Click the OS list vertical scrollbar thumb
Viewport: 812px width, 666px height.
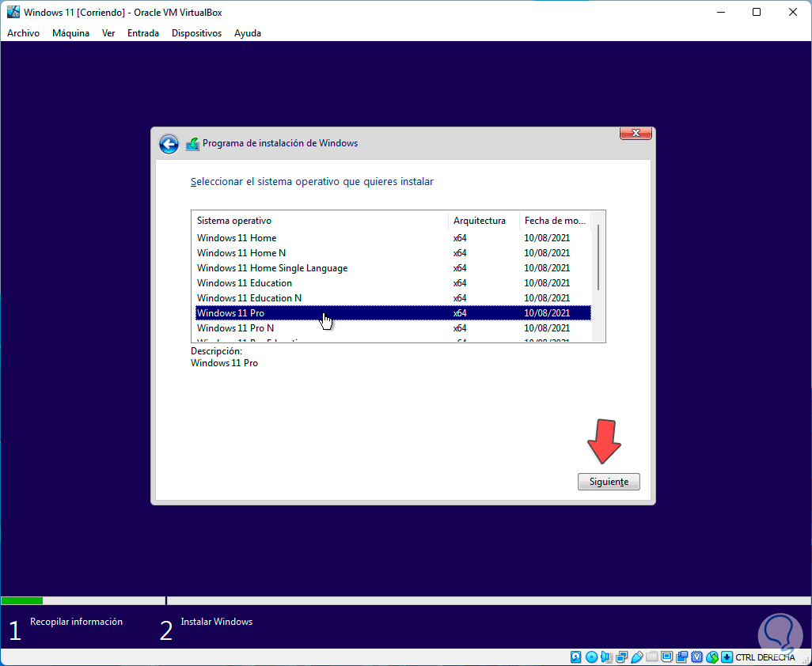(x=598, y=257)
